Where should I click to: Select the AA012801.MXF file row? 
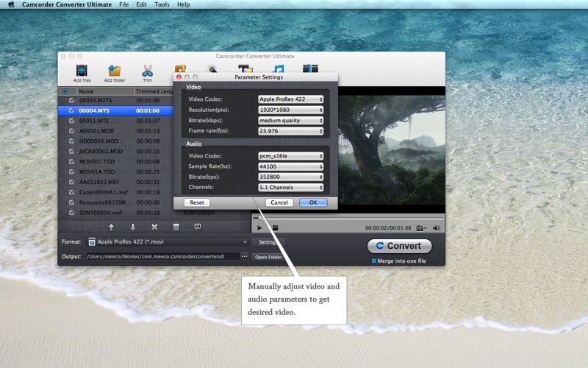coord(115,182)
